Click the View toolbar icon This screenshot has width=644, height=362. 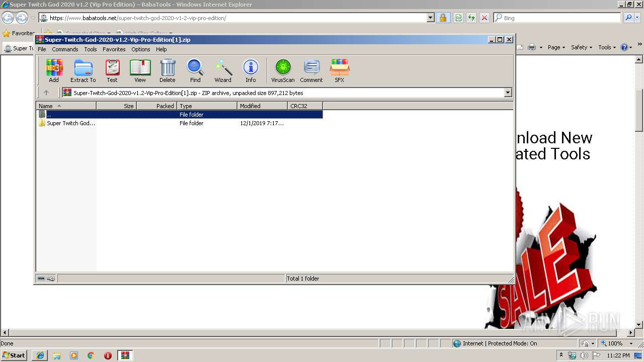click(x=140, y=70)
